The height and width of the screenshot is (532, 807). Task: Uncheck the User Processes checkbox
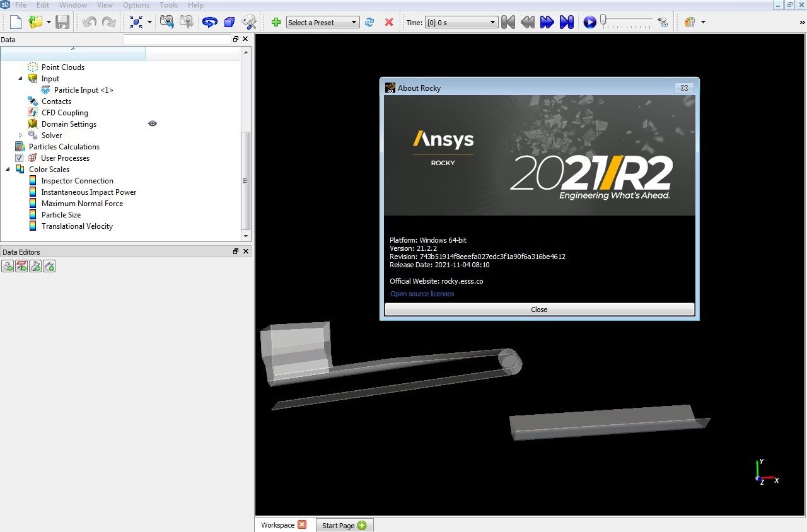(19, 158)
